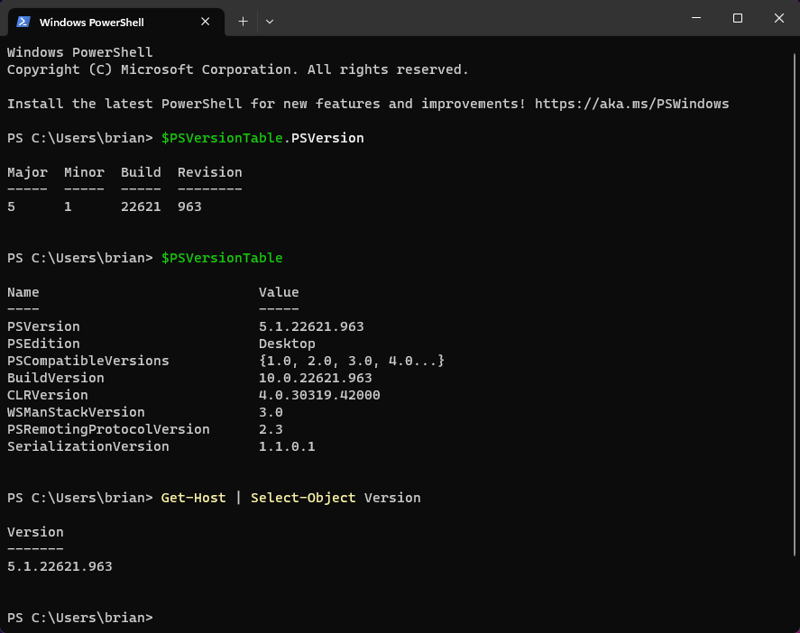This screenshot has width=800, height=633.
Task: Click the "1.1.0.1" SerializationVersion value
Action: tap(287, 446)
